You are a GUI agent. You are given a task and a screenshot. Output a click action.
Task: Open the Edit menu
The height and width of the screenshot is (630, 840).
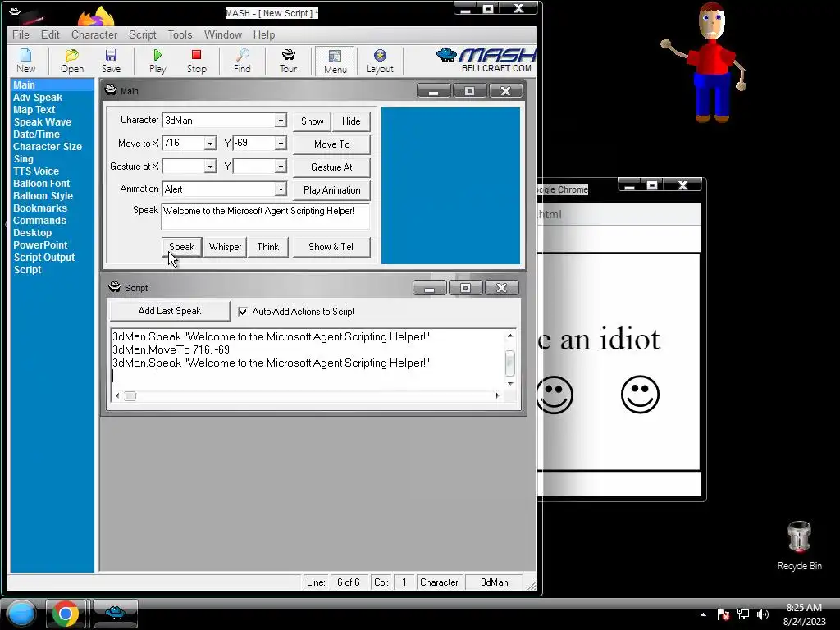(50, 34)
